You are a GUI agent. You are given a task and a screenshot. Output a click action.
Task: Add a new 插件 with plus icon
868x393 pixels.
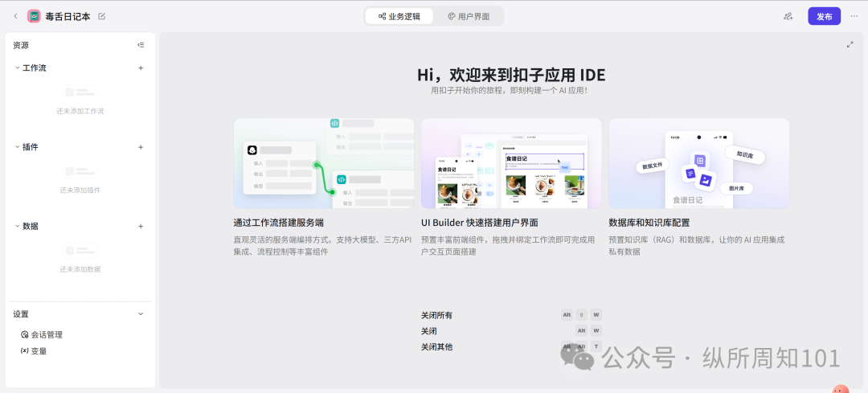click(141, 147)
